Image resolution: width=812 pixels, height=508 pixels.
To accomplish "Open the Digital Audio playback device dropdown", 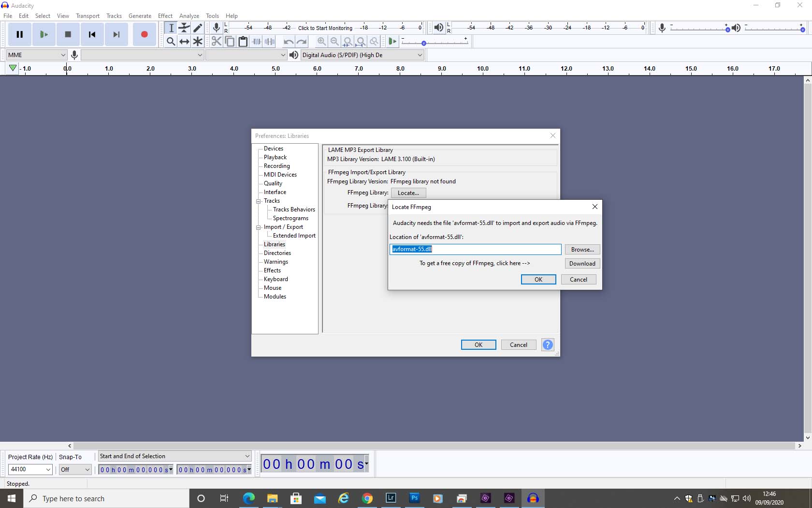I will coord(362,55).
